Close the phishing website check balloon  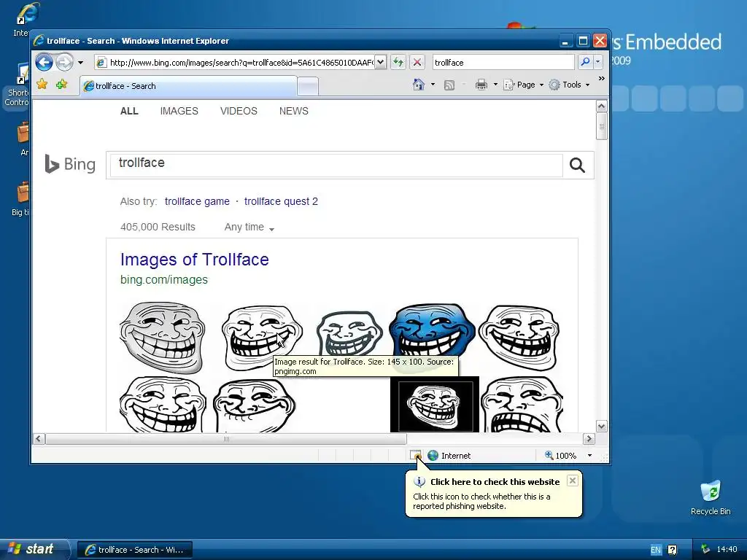coord(572,481)
